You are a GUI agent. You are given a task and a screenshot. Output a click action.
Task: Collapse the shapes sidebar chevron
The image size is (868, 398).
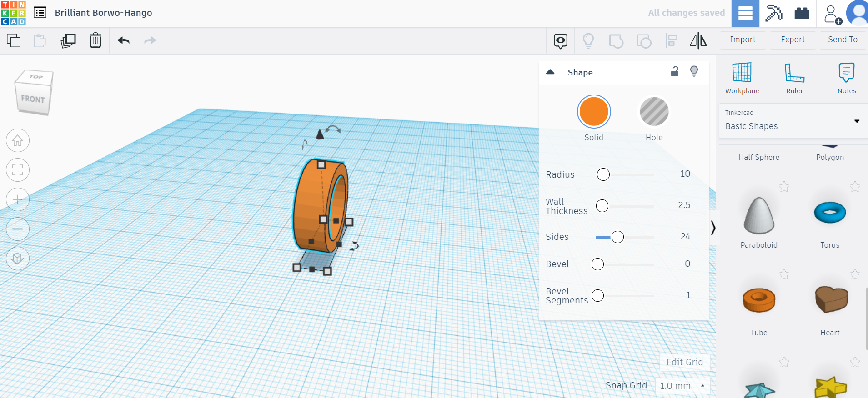point(713,228)
